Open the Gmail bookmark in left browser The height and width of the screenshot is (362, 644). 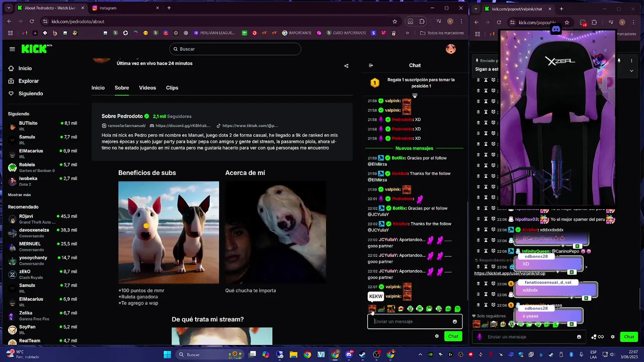24,33
